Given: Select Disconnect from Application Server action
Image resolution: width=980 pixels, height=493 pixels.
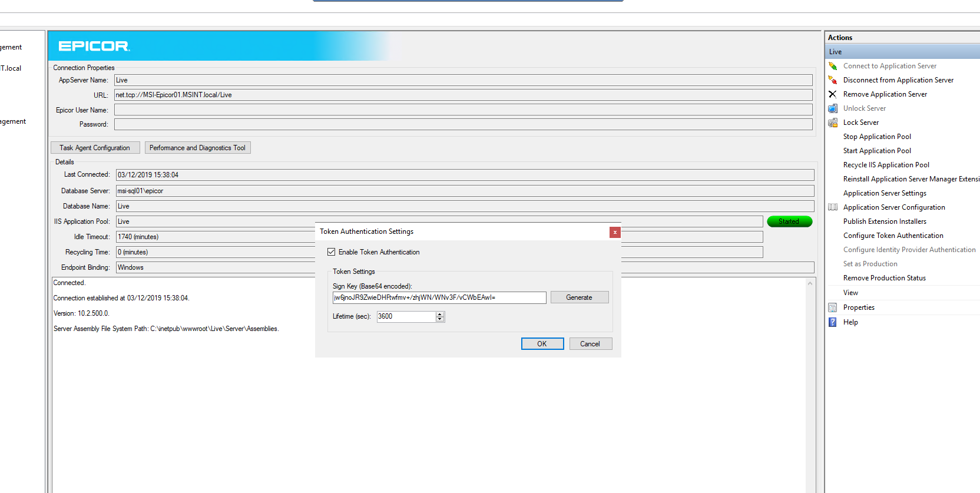Looking at the screenshot, I should [x=898, y=80].
